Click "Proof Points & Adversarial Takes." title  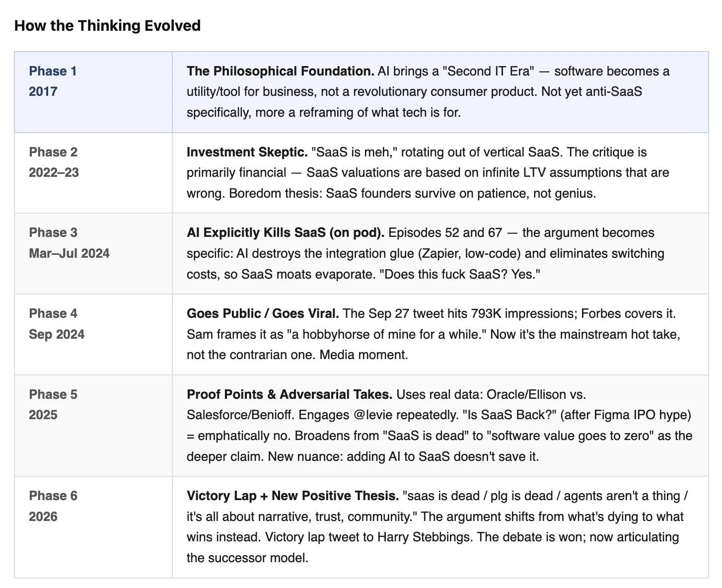pos(289,394)
